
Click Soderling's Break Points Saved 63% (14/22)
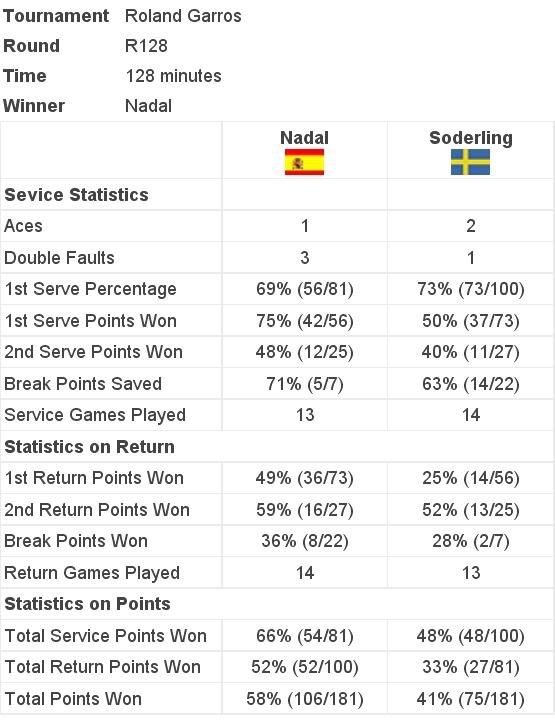pyautogui.click(x=471, y=384)
